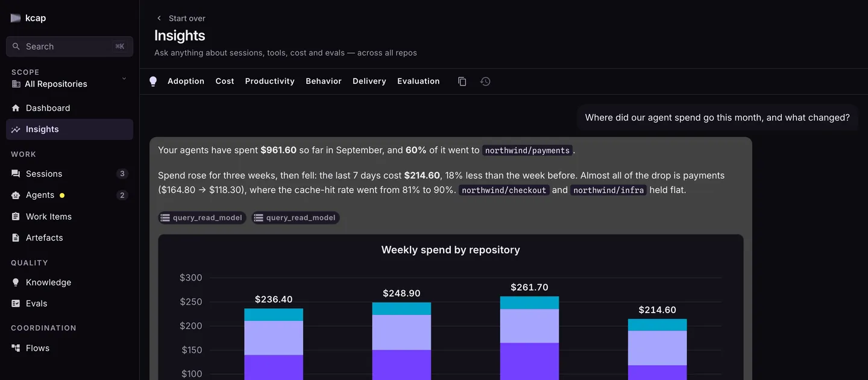Click the Dashboard home icon
Viewport: 868px width, 380px height.
click(x=16, y=108)
